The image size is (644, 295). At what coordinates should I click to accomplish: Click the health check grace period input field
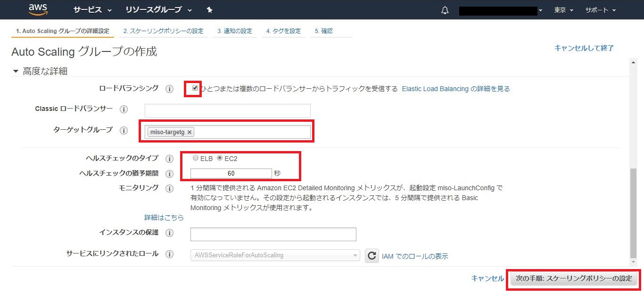point(231,173)
